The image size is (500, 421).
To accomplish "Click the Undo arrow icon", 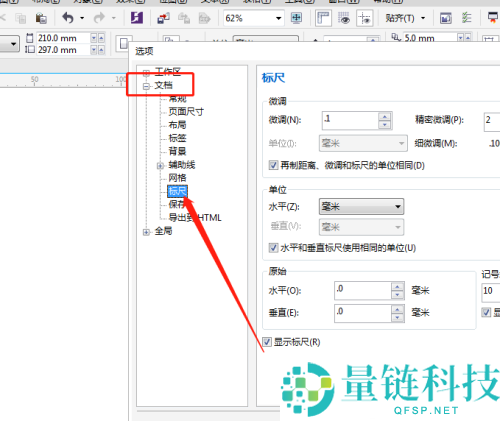I will pyautogui.click(x=68, y=18).
